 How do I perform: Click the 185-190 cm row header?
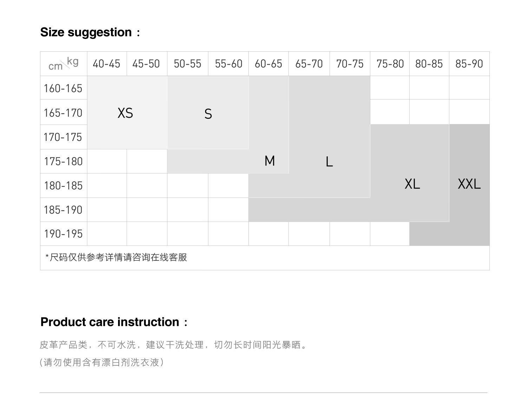pos(63,210)
